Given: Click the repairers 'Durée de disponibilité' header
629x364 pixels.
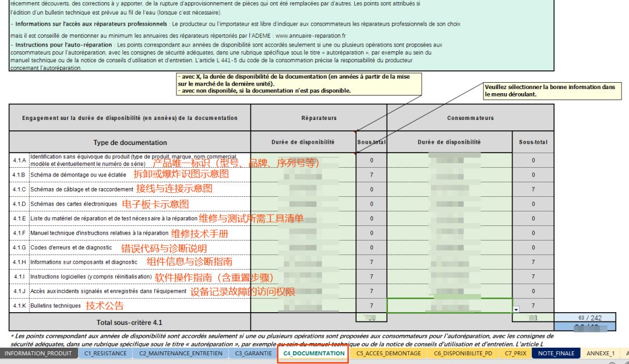Looking at the screenshot, I should click(x=303, y=142).
